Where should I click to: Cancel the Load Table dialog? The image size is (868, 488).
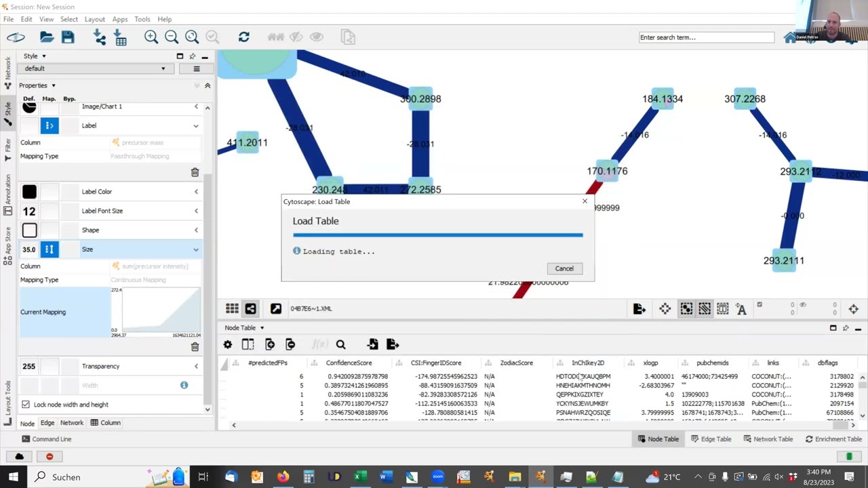[564, 268]
